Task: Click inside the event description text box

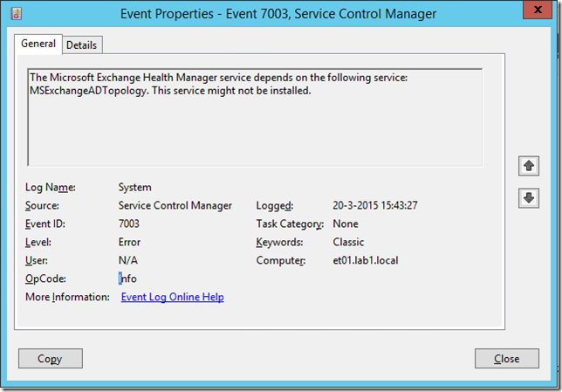Action: click(255, 117)
